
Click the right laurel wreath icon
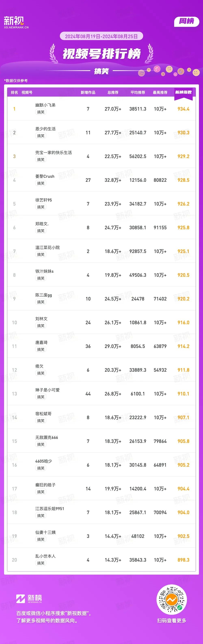[x=149, y=53]
